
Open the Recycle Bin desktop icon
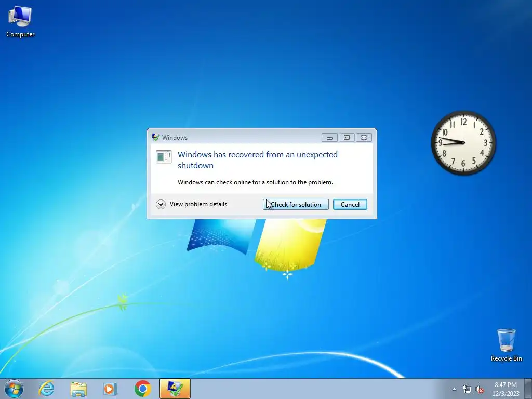click(506, 345)
